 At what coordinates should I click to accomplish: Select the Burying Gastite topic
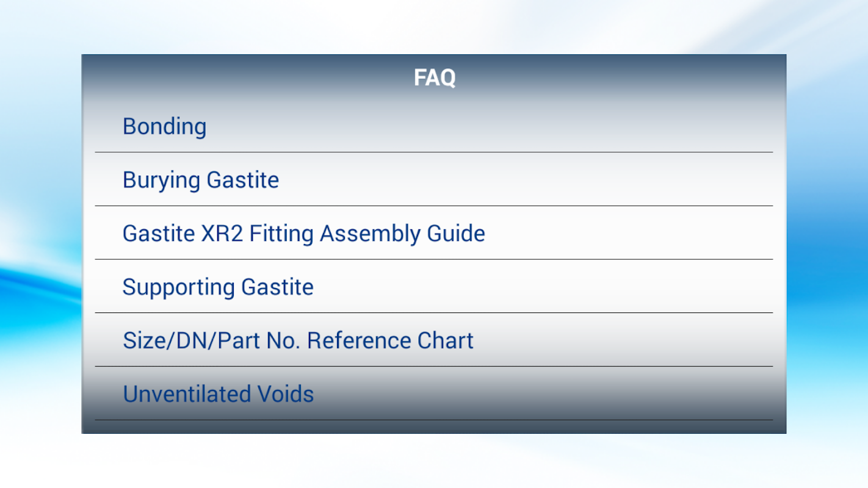(x=201, y=181)
